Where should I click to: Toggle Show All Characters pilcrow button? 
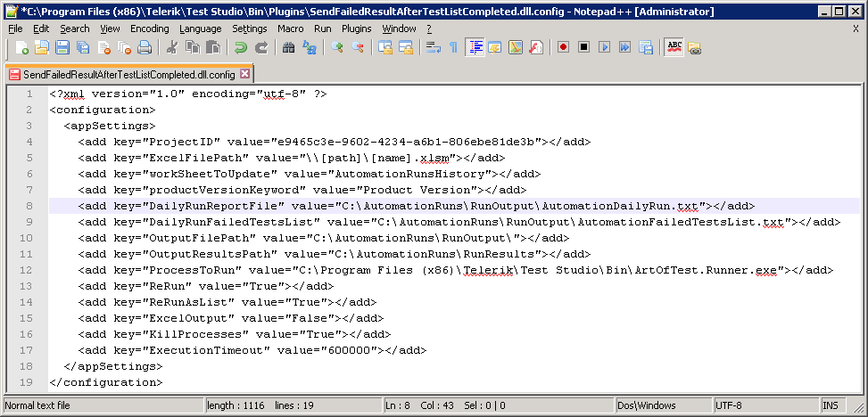coord(453,47)
